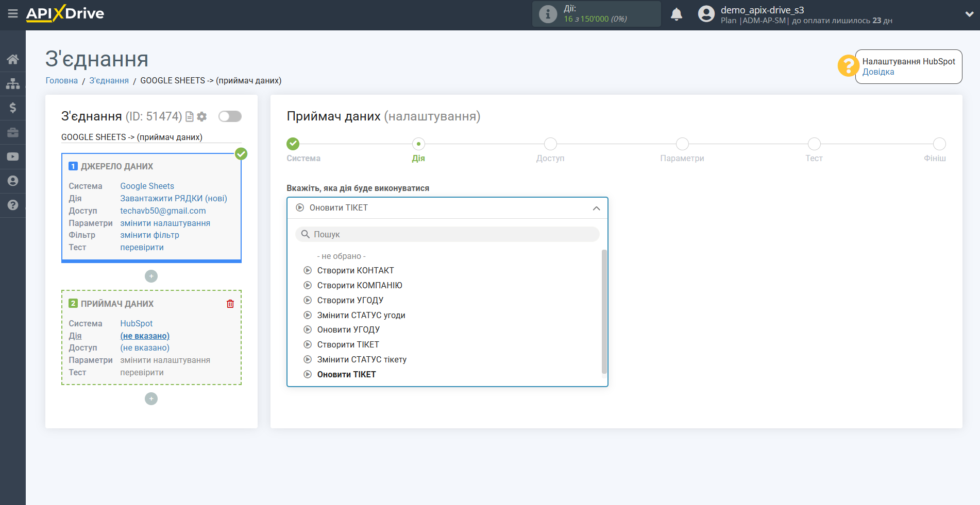
Task: Open the Home sidebar icon
Action: pyautogui.click(x=13, y=59)
